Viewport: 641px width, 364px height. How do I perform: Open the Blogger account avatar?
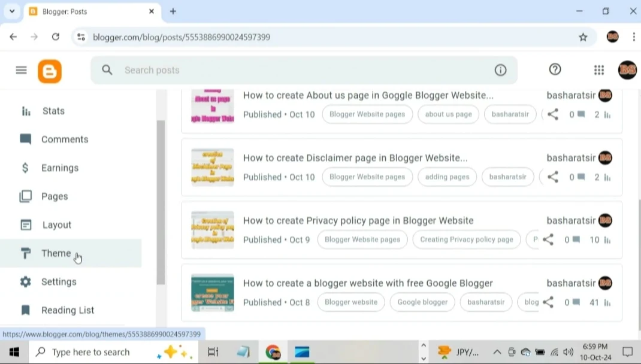(x=627, y=70)
